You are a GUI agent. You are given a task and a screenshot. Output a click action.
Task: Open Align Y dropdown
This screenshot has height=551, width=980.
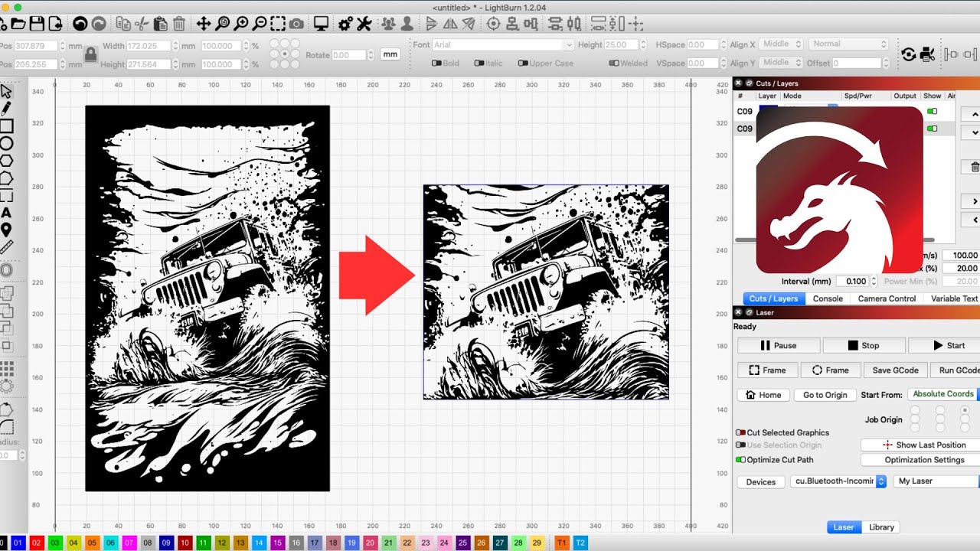[782, 63]
